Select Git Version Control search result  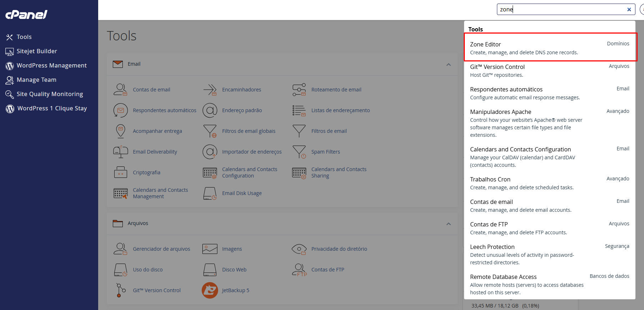[550, 70]
